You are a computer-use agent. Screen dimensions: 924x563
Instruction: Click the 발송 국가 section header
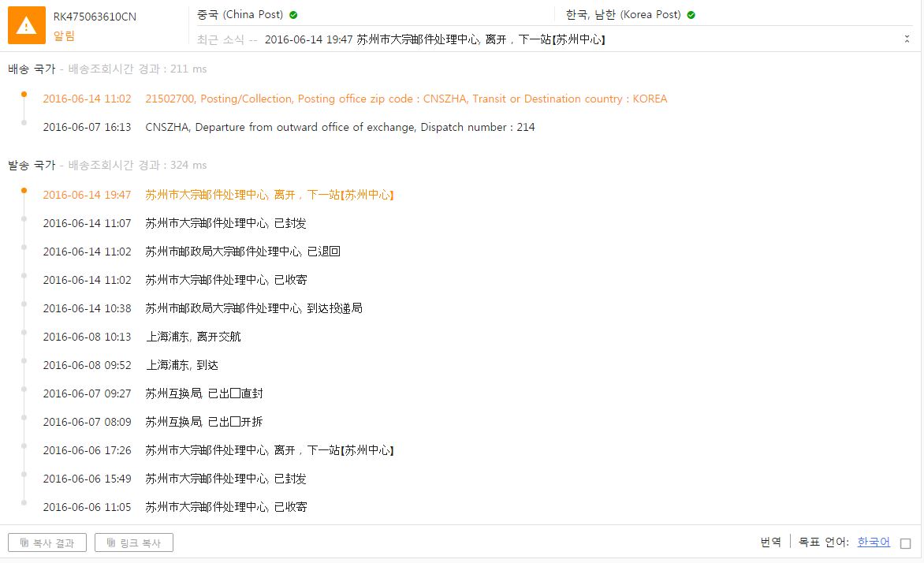coord(32,165)
